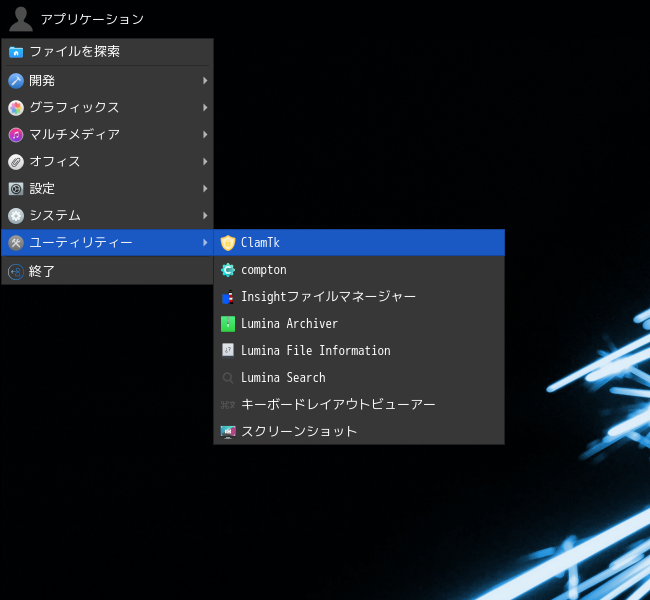Click the user silhouette icon beside アプリケーション
Image resolution: width=650 pixels, height=600 pixels.
tap(21, 19)
